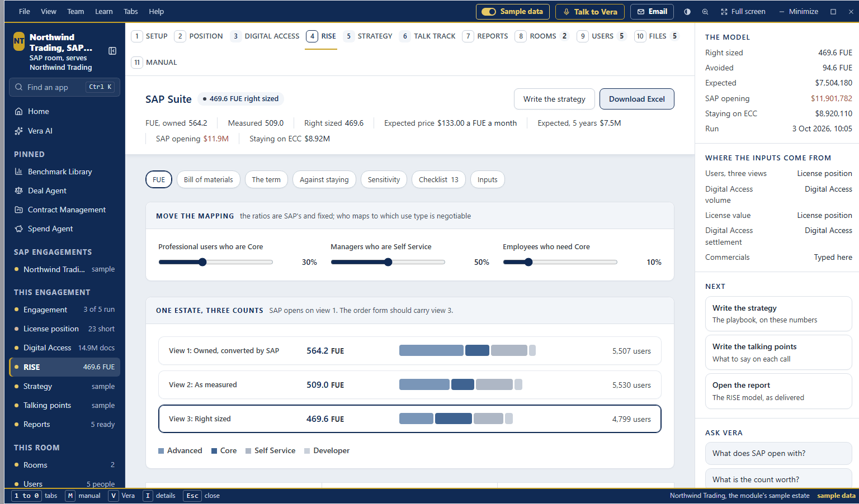Open Contract Management pinned app
859x504 pixels.
pyautogui.click(x=65, y=210)
